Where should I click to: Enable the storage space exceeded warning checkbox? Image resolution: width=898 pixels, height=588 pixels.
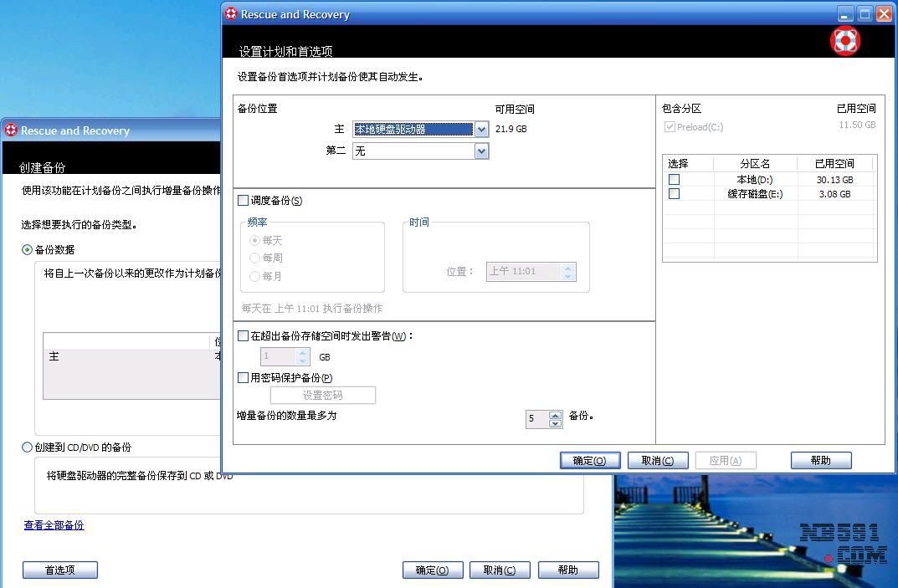pyautogui.click(x=244, y=336)
